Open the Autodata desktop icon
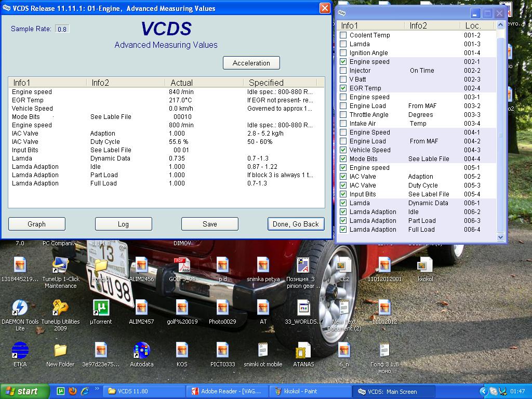The height and width of the screenshot is (399, 532). (x=141, y=351)
